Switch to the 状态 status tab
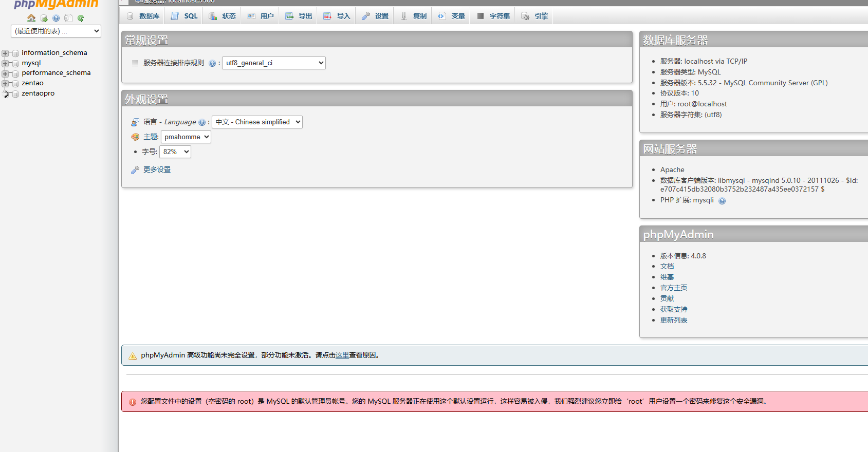Viewport: 868px width, 452px height. click(222, 16)
